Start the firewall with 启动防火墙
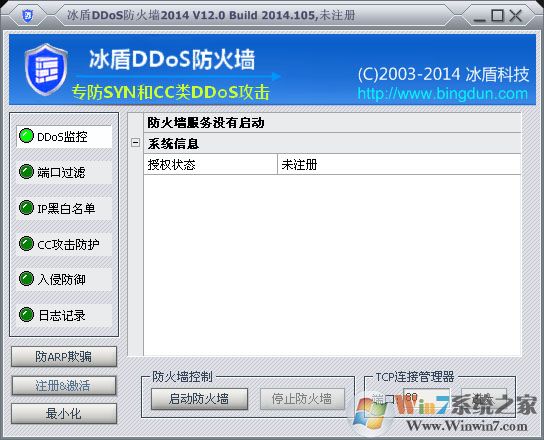Viewport: 544px width, 440px height. click(199, 399)
